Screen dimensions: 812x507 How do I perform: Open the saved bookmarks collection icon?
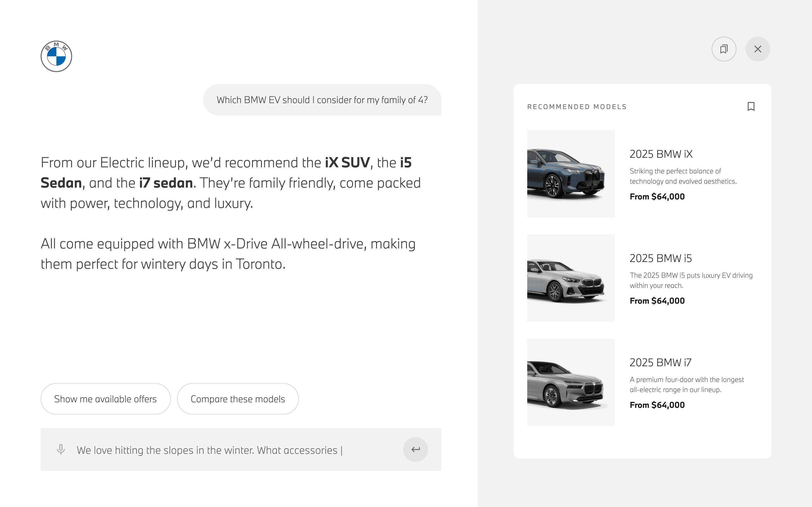point(724,49)
